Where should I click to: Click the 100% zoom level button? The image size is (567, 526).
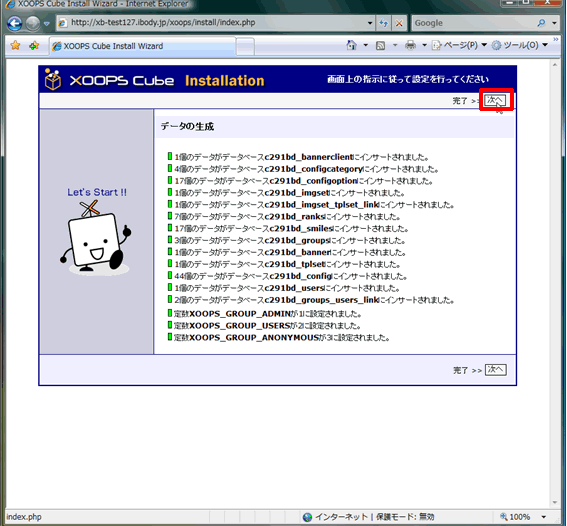(x=516, y=517)
